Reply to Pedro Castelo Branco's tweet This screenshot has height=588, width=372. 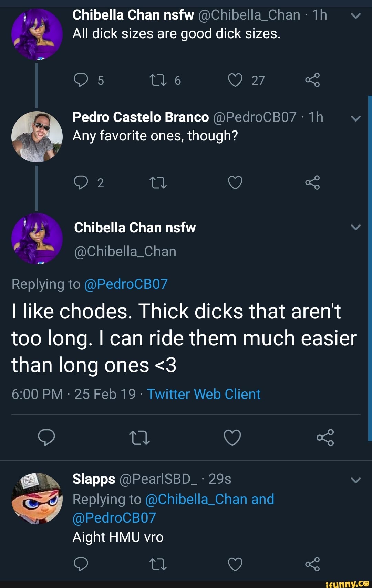(x=81, y=182)
